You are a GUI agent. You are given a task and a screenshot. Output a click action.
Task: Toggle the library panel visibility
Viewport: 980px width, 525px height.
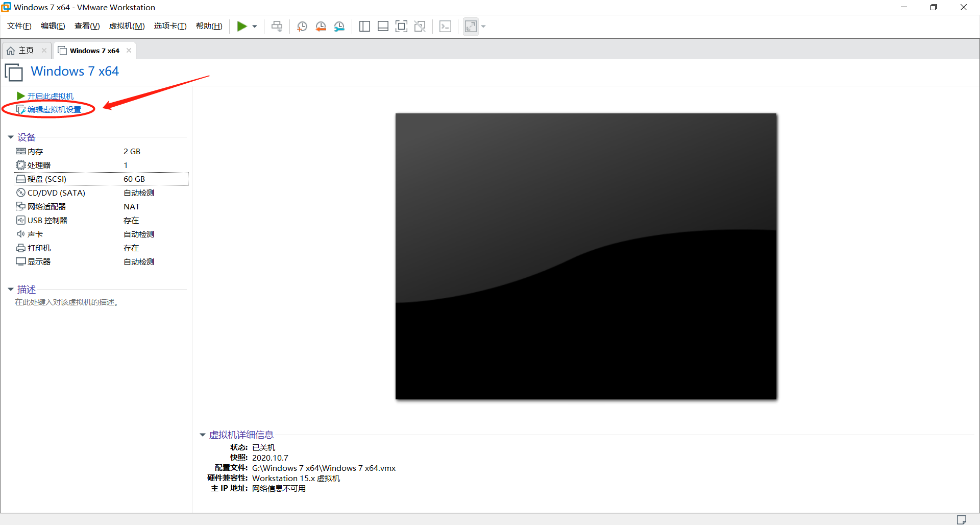pyautogui.click(x=365, y=26)
